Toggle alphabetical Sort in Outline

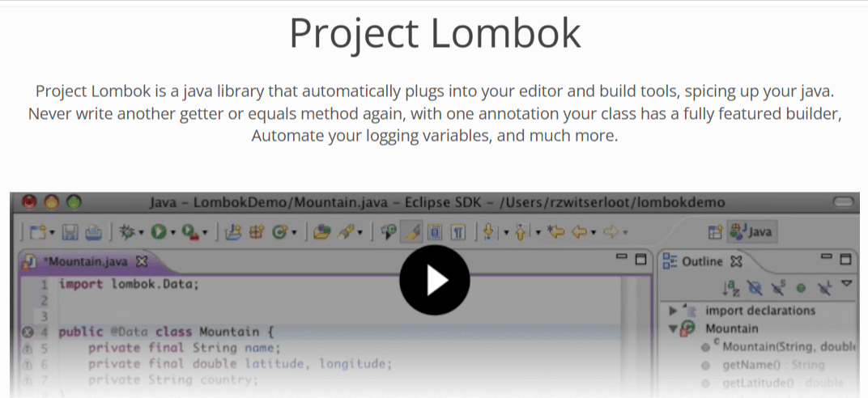(731, 287)
